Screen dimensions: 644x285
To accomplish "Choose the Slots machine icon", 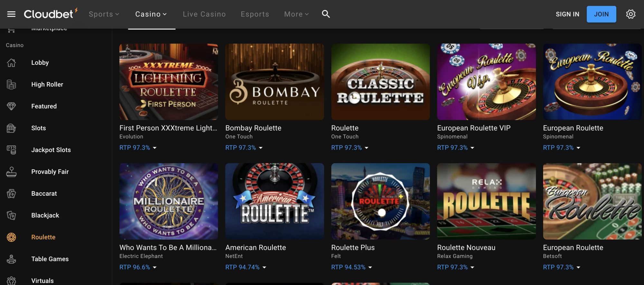I will click(x=11, y=128).
